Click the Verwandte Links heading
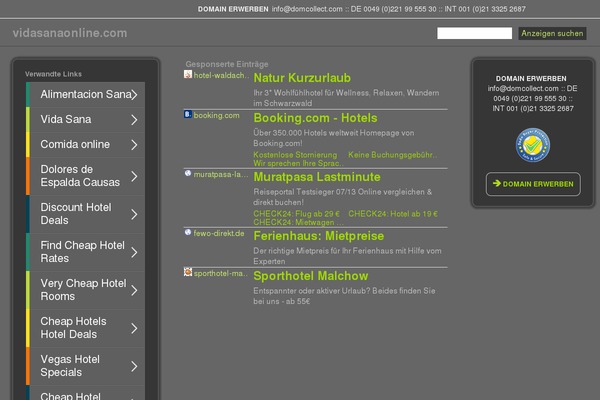Viewport: 600px width, 400px height. pyautogui.click(x=54, y=74)
